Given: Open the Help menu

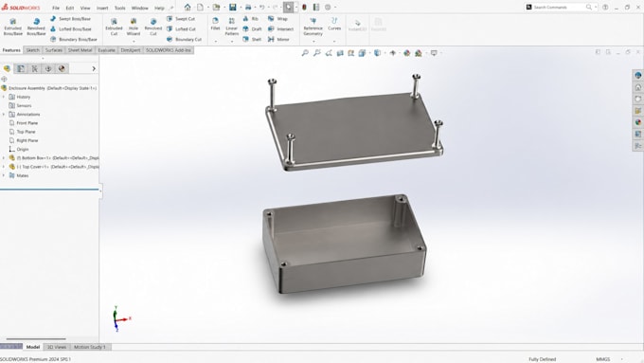Looking at the screenshot, I should click(159, 8).
